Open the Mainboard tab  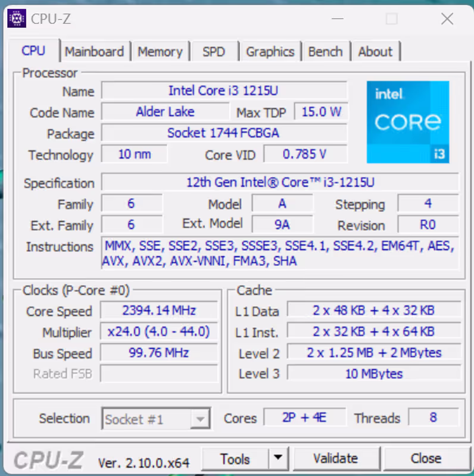pyautogui.click(x=94, y=52)
